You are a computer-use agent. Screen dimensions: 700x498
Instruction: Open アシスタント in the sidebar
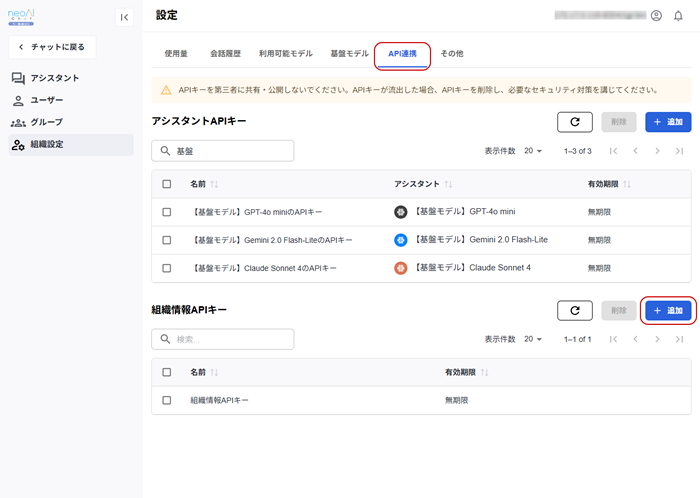click(x=54, y=78)
